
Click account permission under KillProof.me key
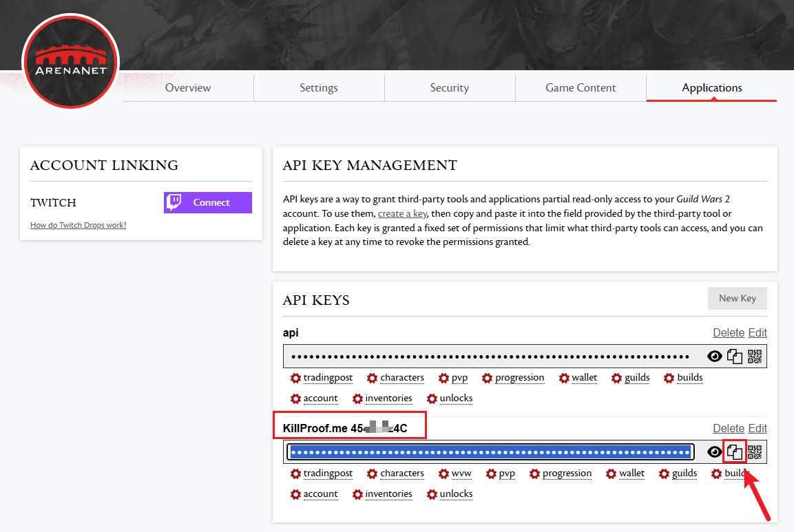(314, 494)
